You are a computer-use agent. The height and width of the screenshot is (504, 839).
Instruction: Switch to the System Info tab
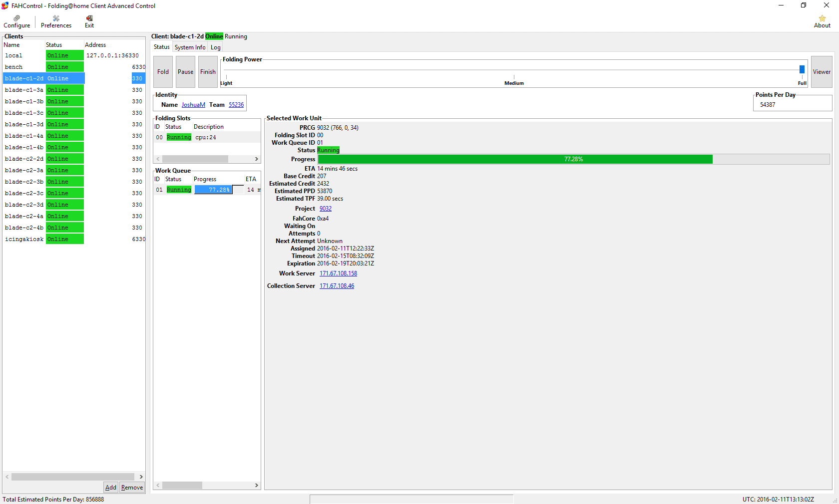point(190,47)
